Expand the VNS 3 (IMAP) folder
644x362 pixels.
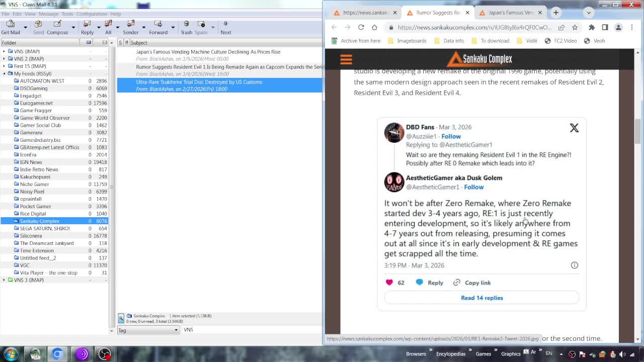pyautogui.click(x=4, y=280)
